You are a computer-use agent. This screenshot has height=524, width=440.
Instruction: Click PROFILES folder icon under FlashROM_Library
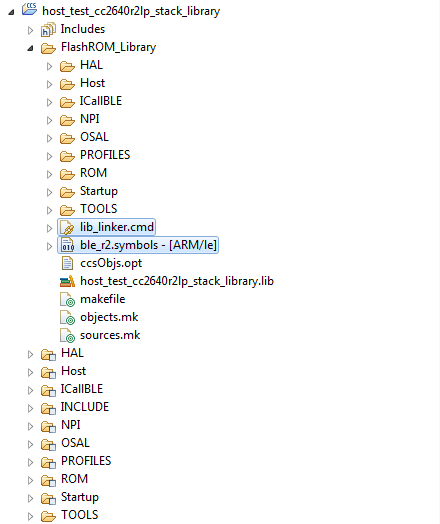pyautogui.click(x=67, y=156)
